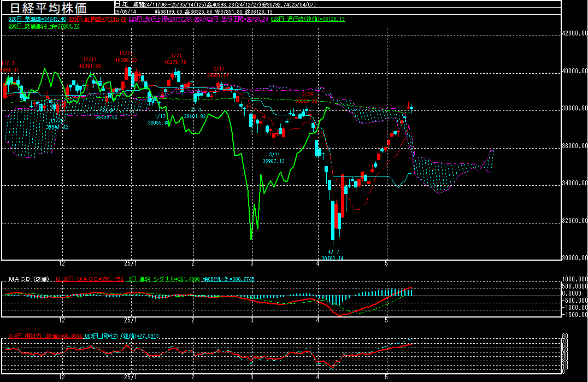The image size is (588, 382).
Task: Click the 32000.00 price axis label
Action: pos(575,221)
